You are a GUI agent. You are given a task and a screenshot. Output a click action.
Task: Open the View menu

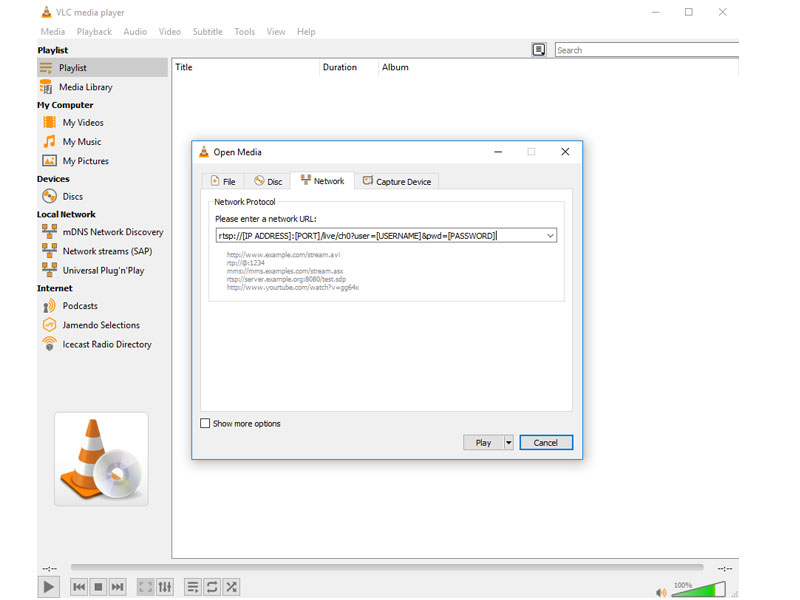[x=276, y=32]
